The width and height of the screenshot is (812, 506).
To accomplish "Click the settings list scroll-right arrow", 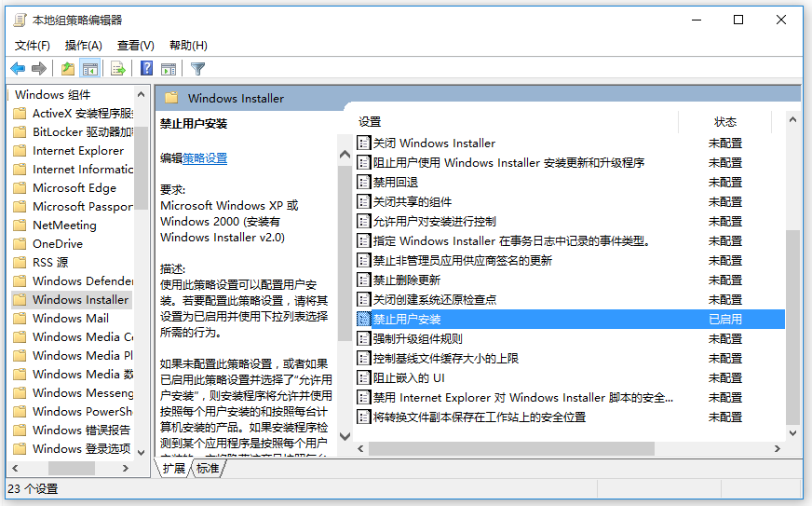I will [x=778, y=449].
